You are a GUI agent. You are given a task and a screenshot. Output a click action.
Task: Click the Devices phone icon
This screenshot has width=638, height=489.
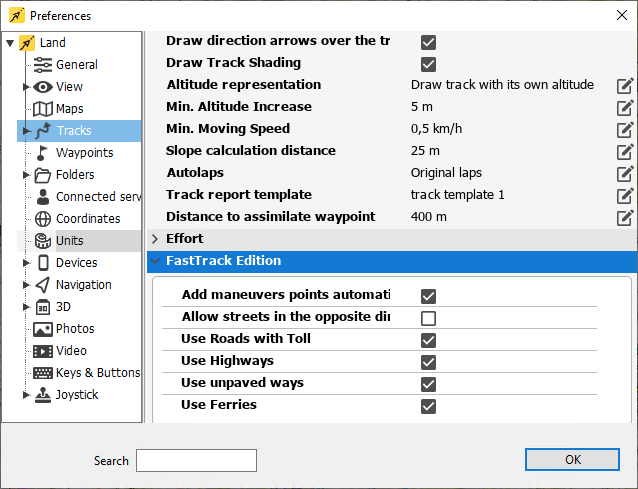point(43,263)
